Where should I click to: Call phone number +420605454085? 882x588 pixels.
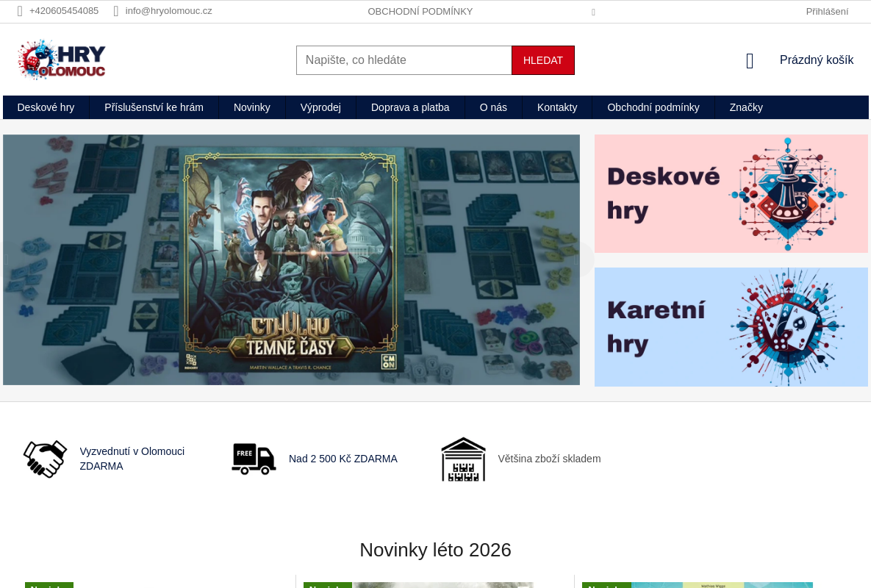click(64, 11)
